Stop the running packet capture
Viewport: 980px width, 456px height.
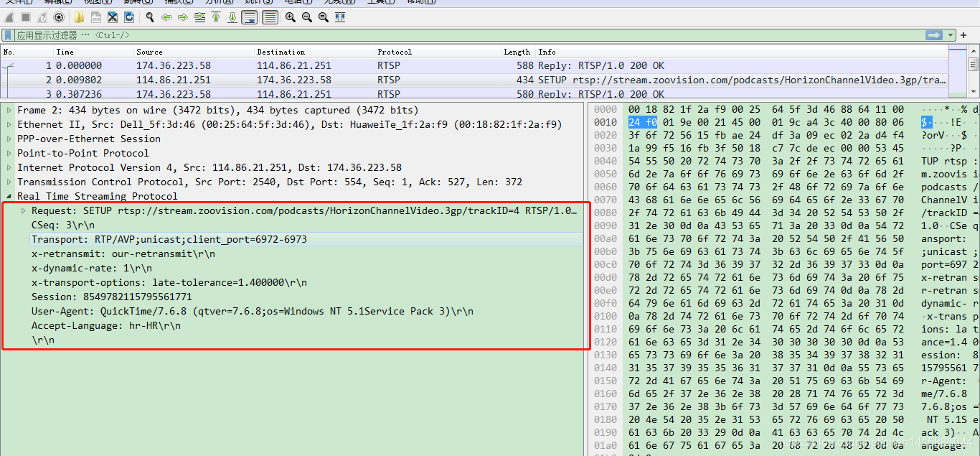26,17
